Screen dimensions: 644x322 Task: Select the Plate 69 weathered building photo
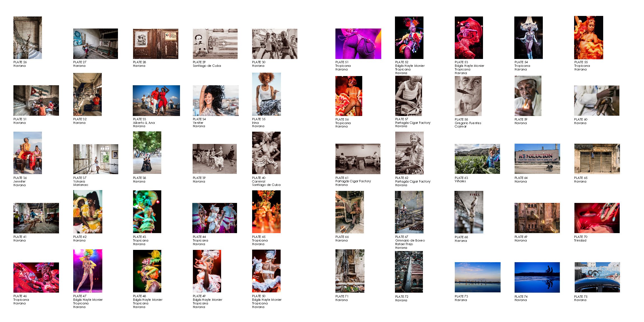coord(537,218)
